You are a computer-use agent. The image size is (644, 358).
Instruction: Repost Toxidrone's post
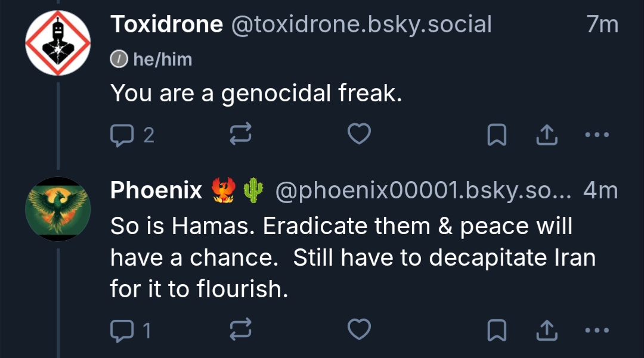(x=240, y=136)
